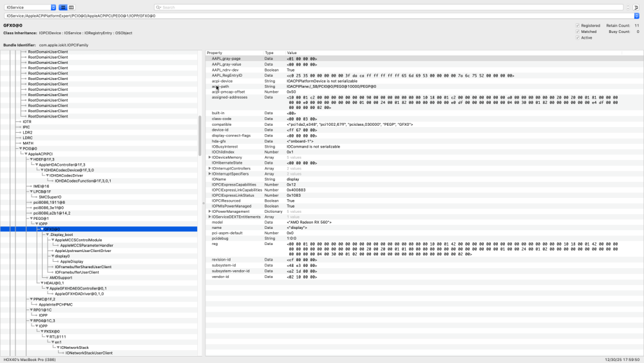Select the hda-gfx property row

click(x=424, y=141)
